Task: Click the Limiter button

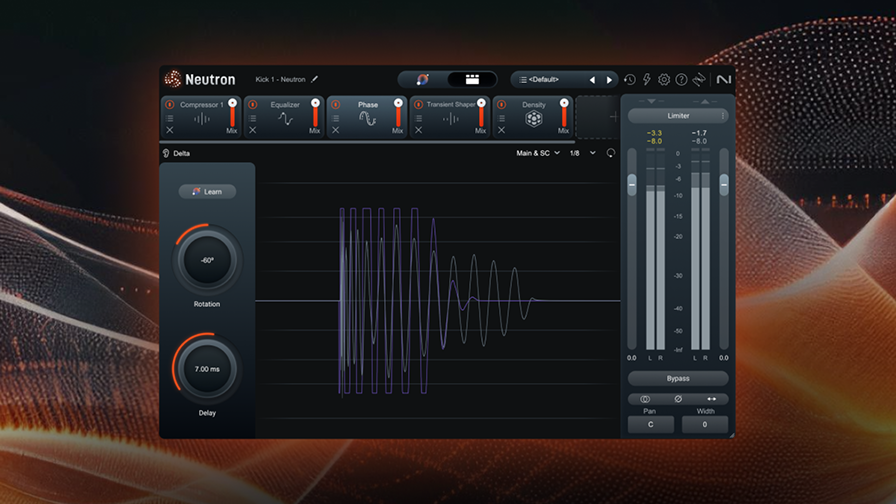Action: (678, 115)
